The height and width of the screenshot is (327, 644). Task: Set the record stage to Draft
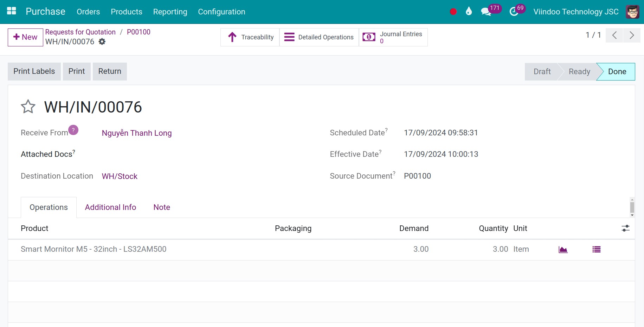pyautogui.click(x=541, y=71)
